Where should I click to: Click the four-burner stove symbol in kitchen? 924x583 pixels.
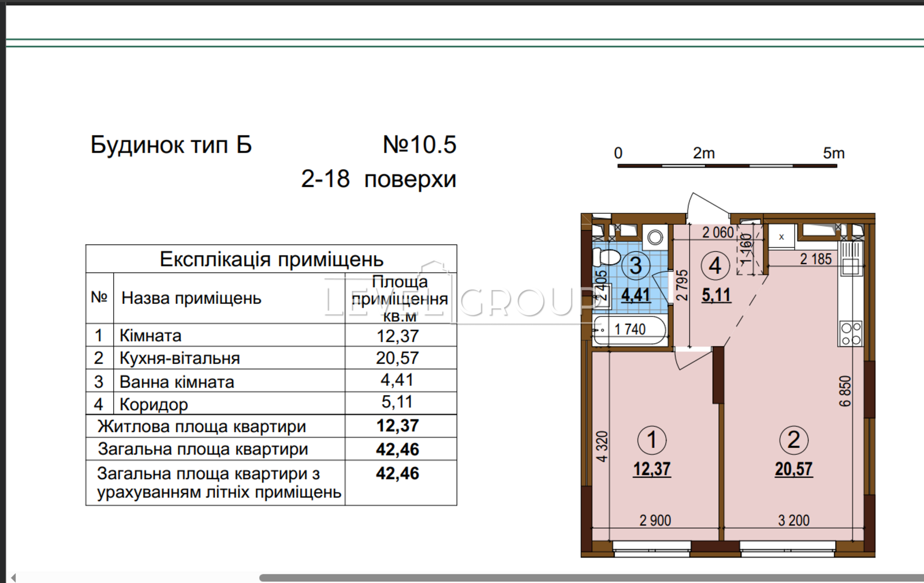click(851, 333)
